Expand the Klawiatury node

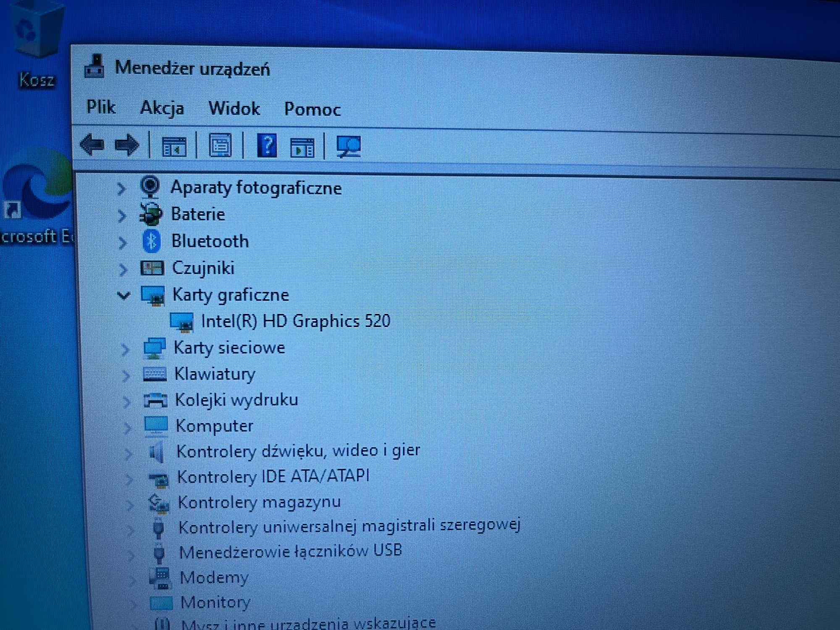coord(126,375)
